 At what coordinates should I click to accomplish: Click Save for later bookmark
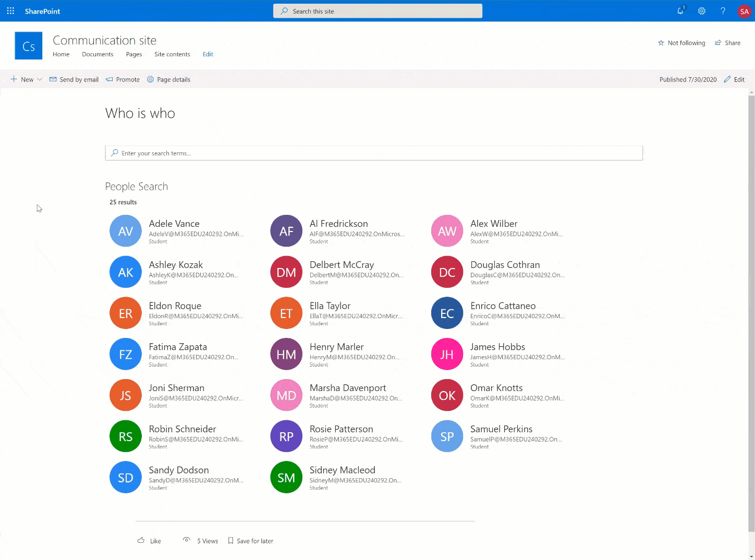(x=251, y=541)
